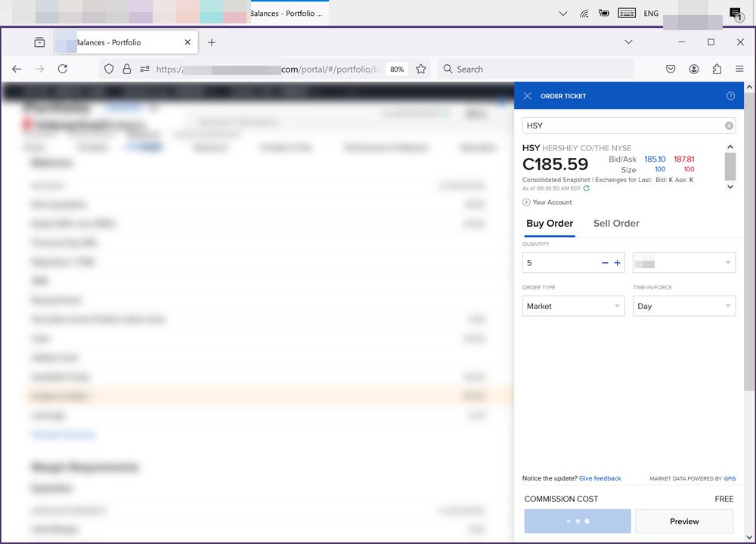
Task: Click the quantity field showing 5
Action: click(562, 263)
